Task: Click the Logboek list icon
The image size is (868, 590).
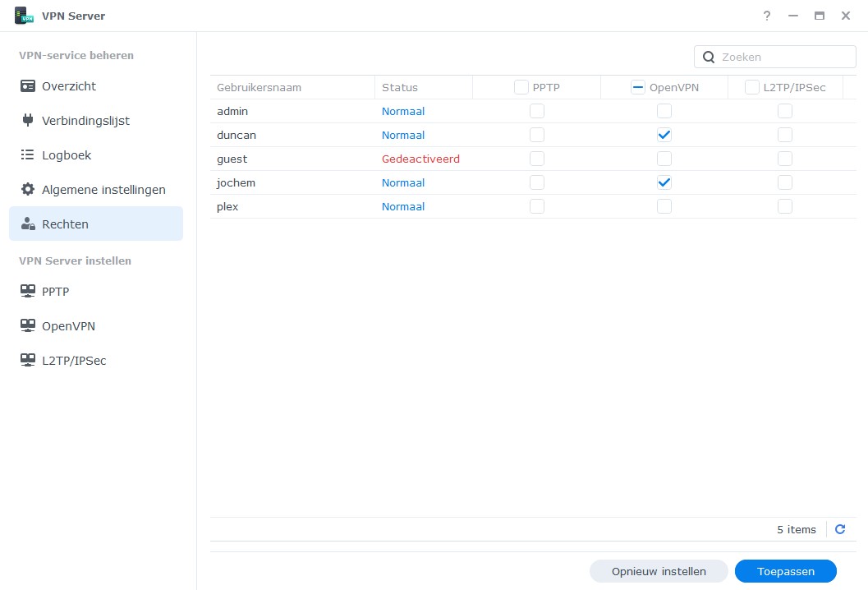Action: coord(28,154)
